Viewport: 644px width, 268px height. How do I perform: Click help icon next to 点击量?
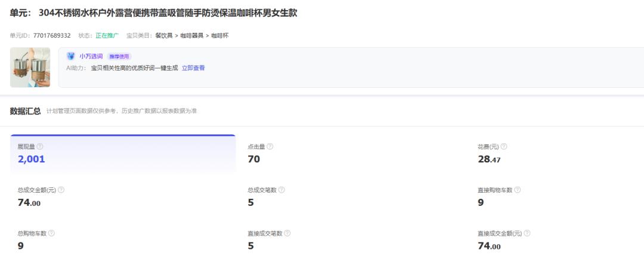pyautogui.click(x=270, y=146)
